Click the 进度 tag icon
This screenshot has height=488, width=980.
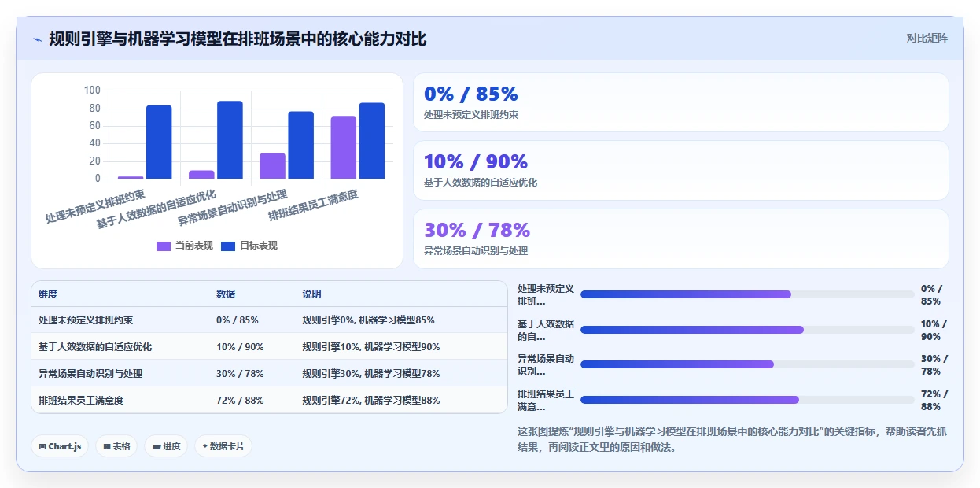[x=157, y=446]
